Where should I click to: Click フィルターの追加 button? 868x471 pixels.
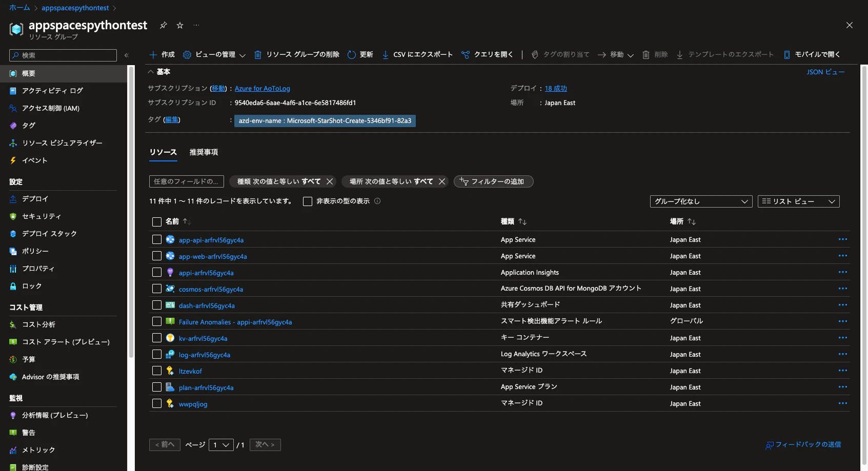pyautogui.click(x=493, y=181)
